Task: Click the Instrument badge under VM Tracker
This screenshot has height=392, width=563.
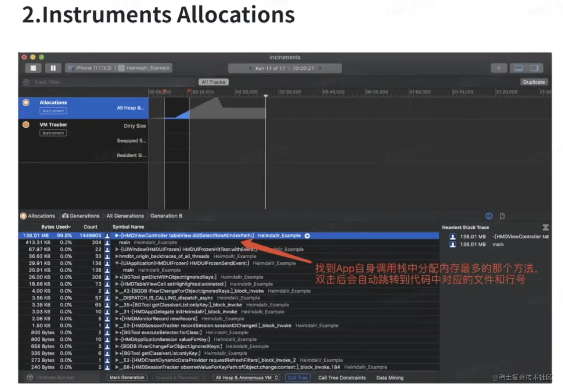Action: (53, 133)
